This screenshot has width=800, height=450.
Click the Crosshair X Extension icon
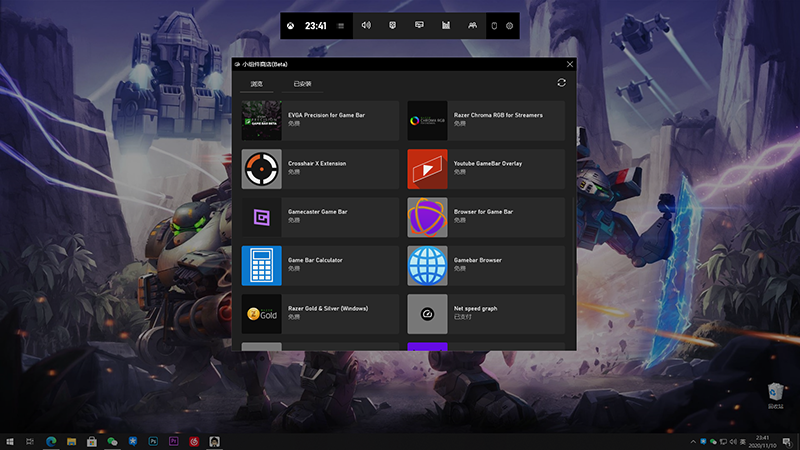[x=262, y=169]
